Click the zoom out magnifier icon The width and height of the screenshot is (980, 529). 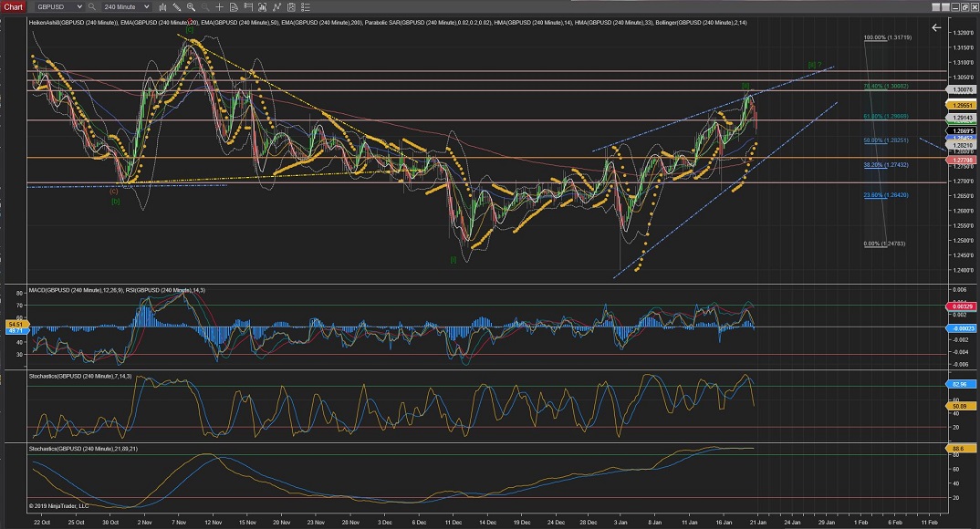tap(203, 6)
